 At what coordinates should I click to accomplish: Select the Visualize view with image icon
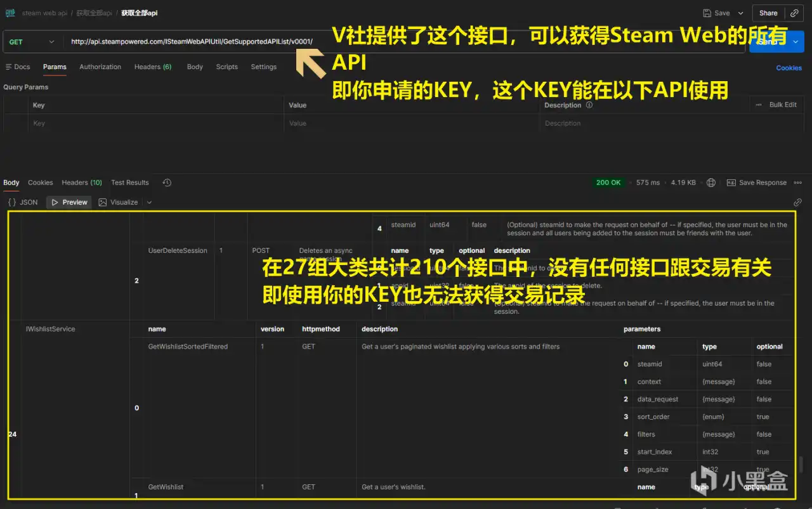click(118, 202)
